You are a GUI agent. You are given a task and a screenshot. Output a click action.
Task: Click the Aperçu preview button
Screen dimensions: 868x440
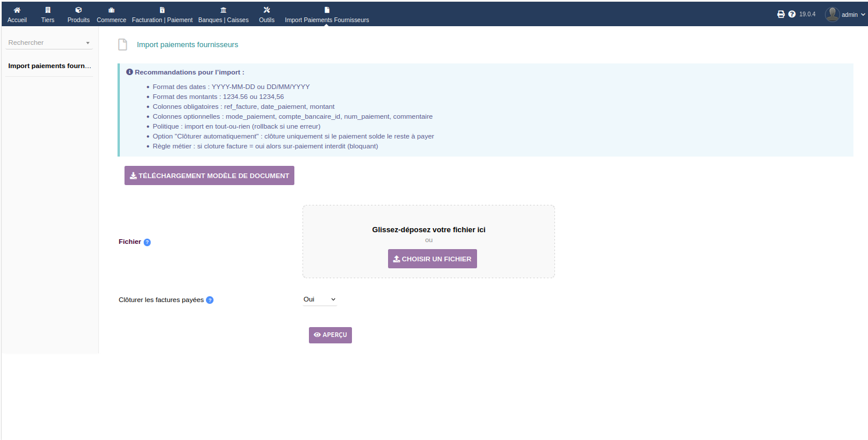coord(330,335)
